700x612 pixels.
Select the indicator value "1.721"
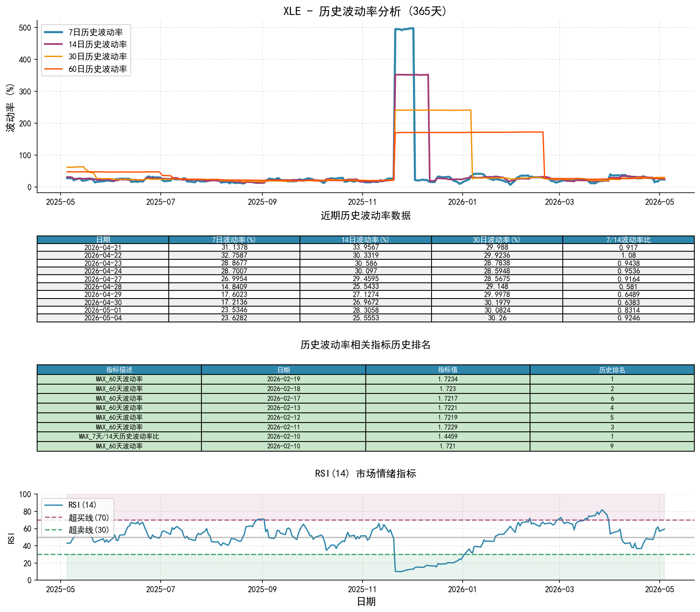pyautogui.click(x=448, y=446)
